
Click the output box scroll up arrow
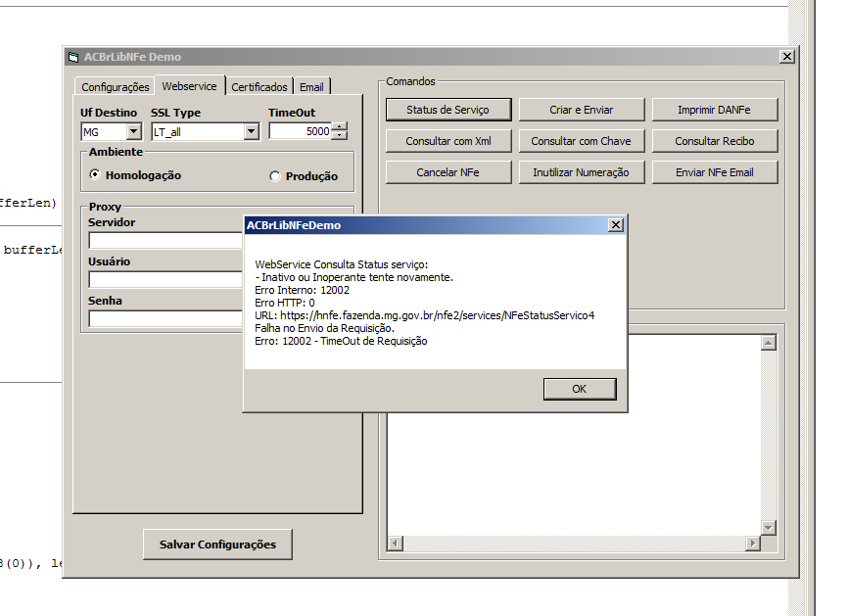tap(768, 343)
